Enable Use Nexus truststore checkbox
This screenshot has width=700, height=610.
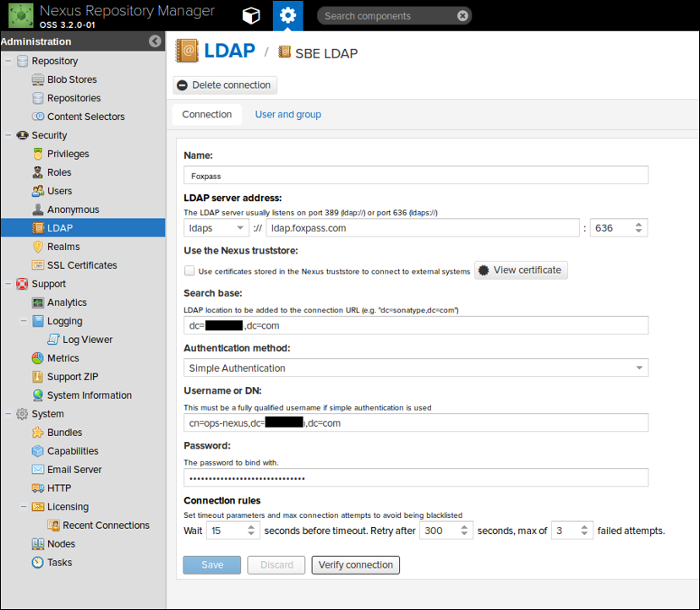189,270
